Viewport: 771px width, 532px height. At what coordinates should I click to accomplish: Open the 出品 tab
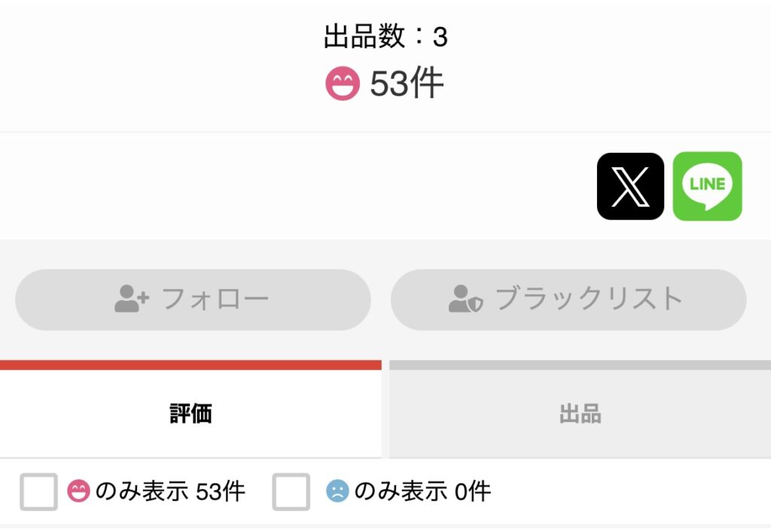click(580, 414)
